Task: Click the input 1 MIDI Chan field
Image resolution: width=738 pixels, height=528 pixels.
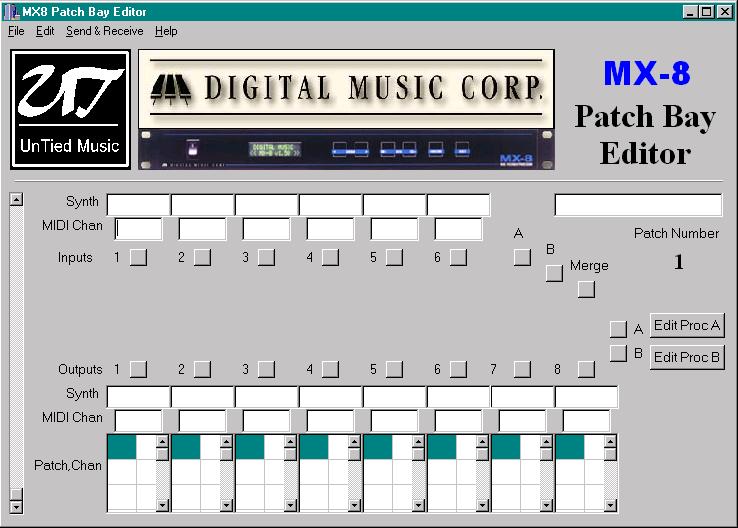Action: 138,229
